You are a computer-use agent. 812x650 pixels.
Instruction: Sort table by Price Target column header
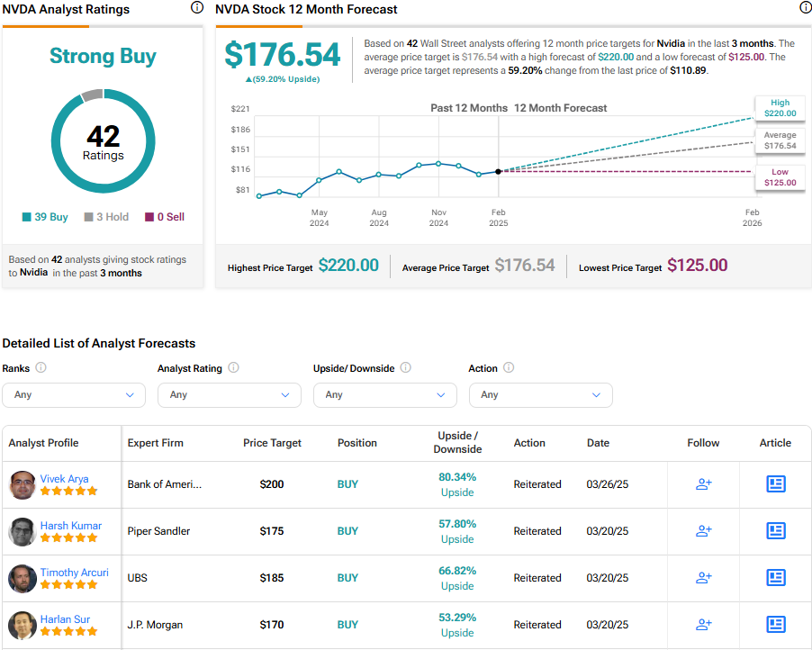(x=272, y=443)
